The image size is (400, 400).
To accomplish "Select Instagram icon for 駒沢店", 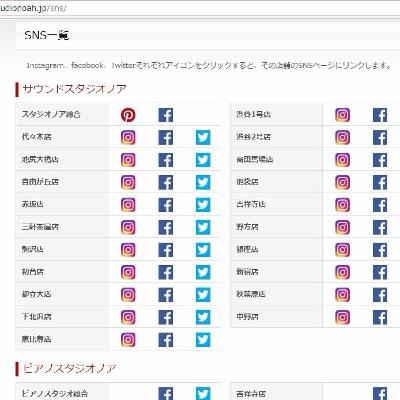I will click(x=128, y=250).
